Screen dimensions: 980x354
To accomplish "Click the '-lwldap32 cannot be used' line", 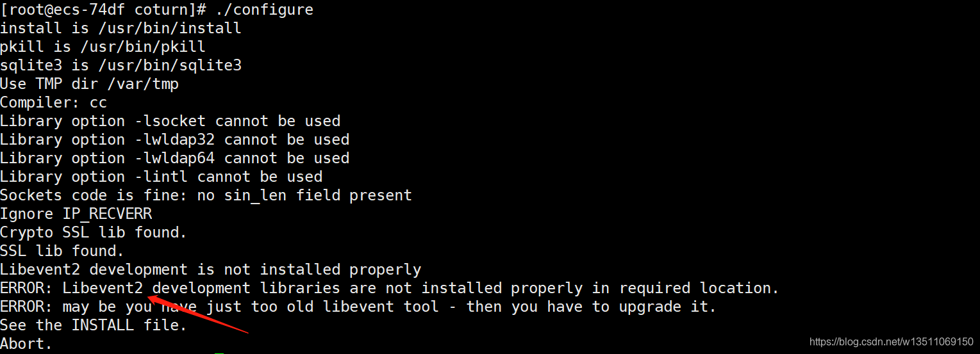I will 175,140.
